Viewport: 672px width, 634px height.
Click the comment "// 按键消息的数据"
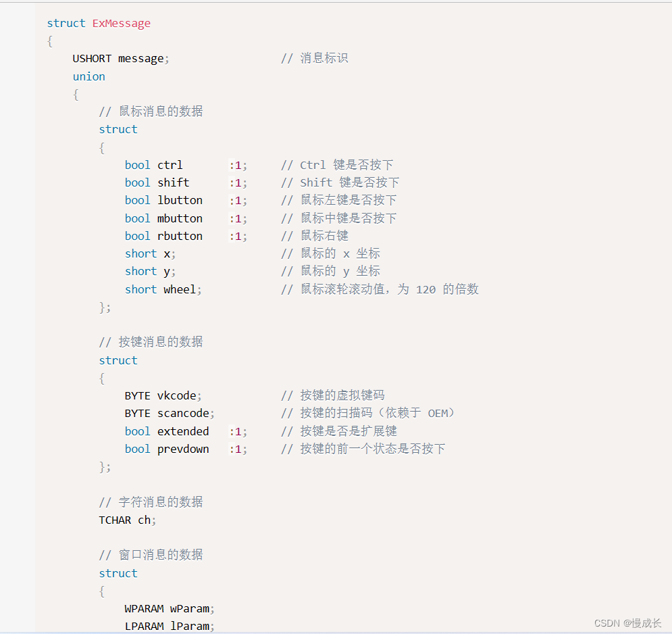(x=151, y=342)
